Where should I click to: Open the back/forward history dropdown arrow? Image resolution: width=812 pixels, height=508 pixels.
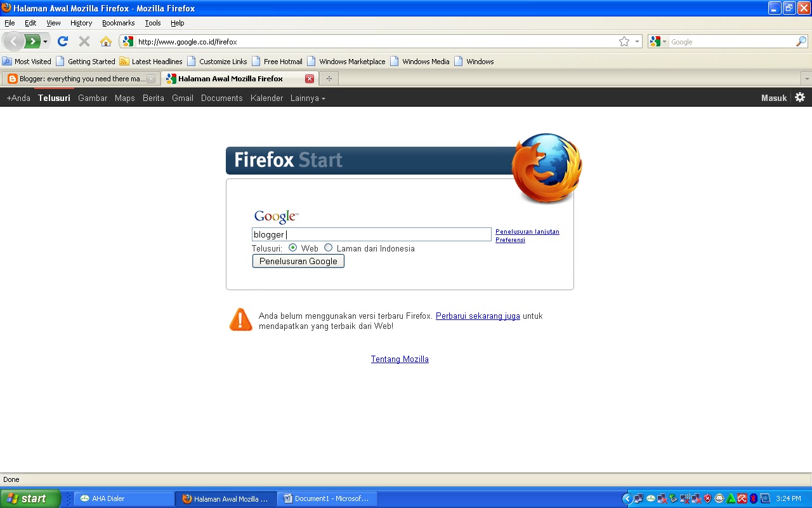45,41
